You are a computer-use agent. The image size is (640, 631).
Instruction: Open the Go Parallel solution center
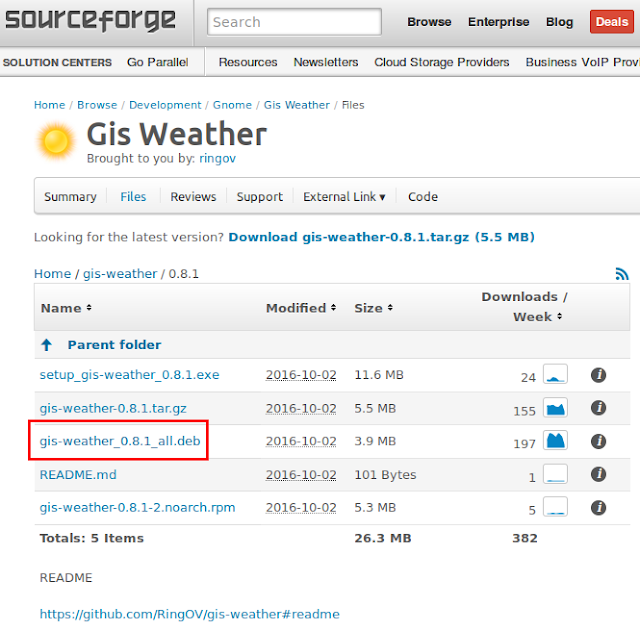[158, 62]
